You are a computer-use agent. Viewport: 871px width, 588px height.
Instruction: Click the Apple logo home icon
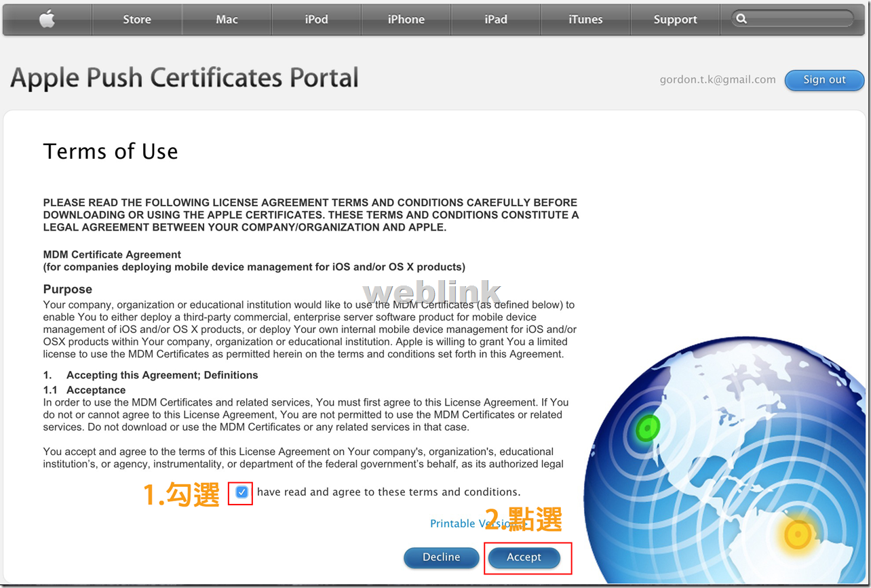click(47, 19)
